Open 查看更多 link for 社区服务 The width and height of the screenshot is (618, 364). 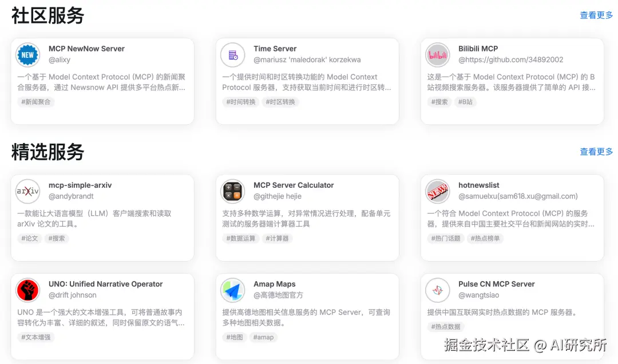click(596, 15)
